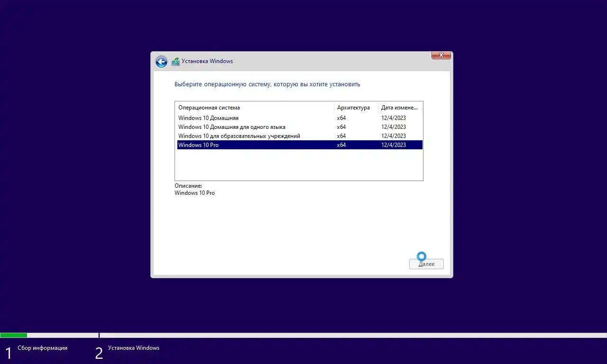The image size is (607, 364).
Task: Click the Далее button
Action: 426,264
